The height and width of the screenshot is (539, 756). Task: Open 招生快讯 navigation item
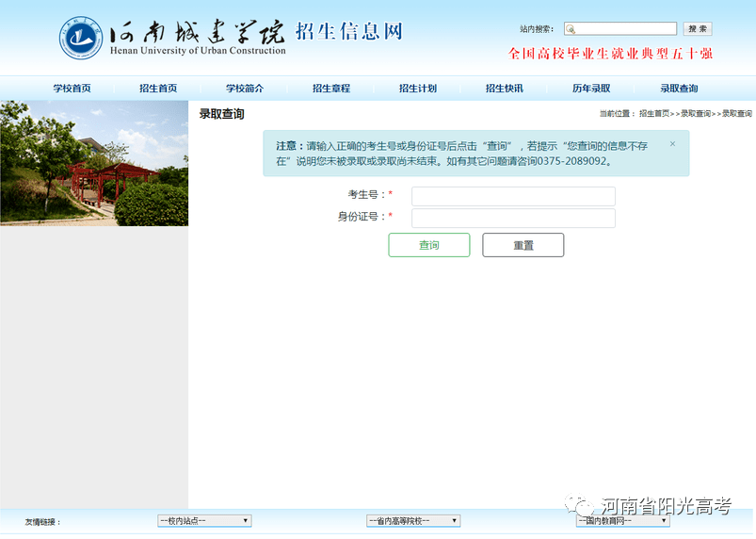tap(505, 89)
